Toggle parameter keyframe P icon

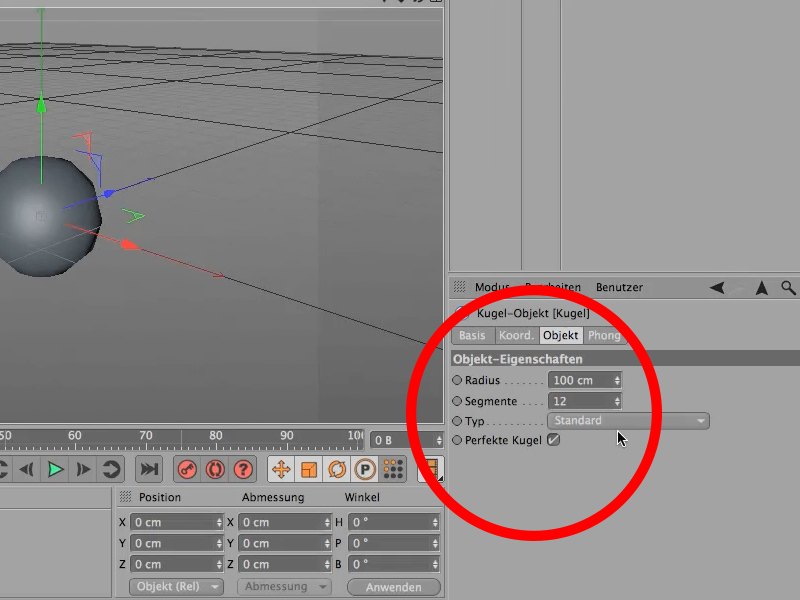[365, 469]
